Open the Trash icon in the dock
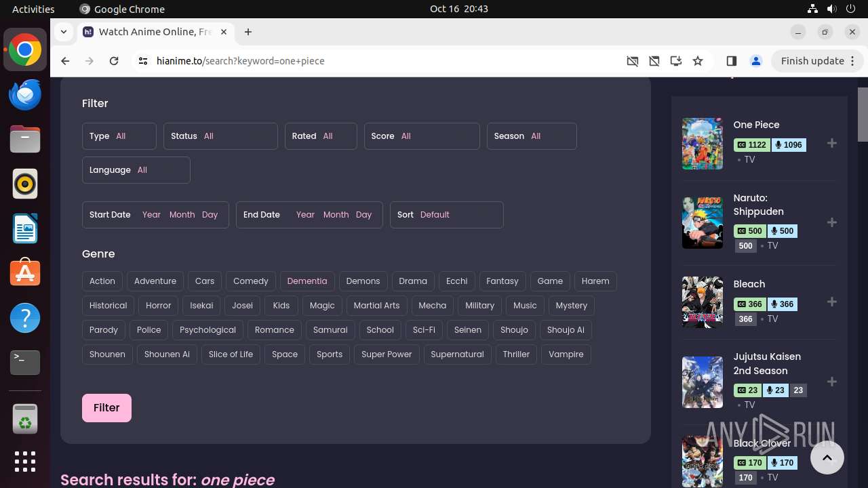This screenshot has width=868, height=488. pos(25,418)
